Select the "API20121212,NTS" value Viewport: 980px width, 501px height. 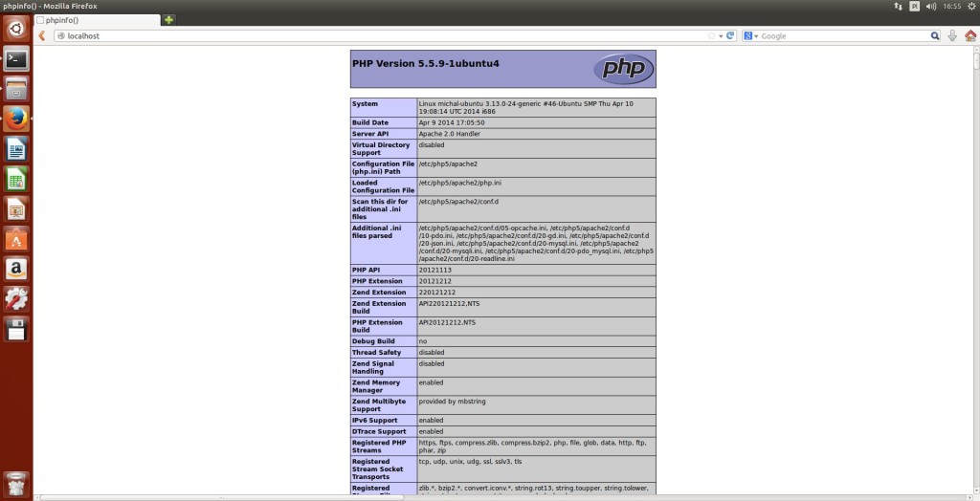click(x=448, y=322)
